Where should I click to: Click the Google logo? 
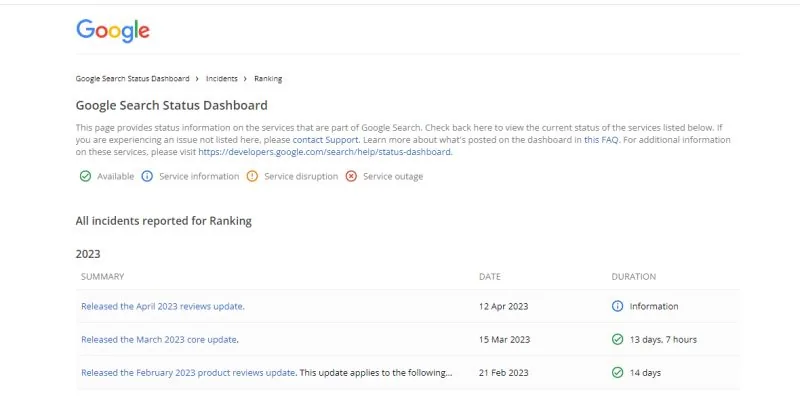(113, 31)
